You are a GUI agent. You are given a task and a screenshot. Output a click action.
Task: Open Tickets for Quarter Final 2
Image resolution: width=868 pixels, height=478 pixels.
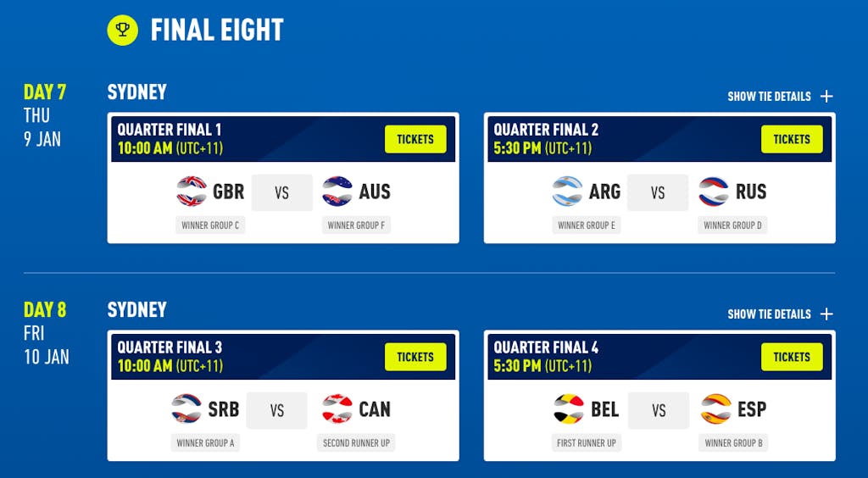(x=792, y=139)
